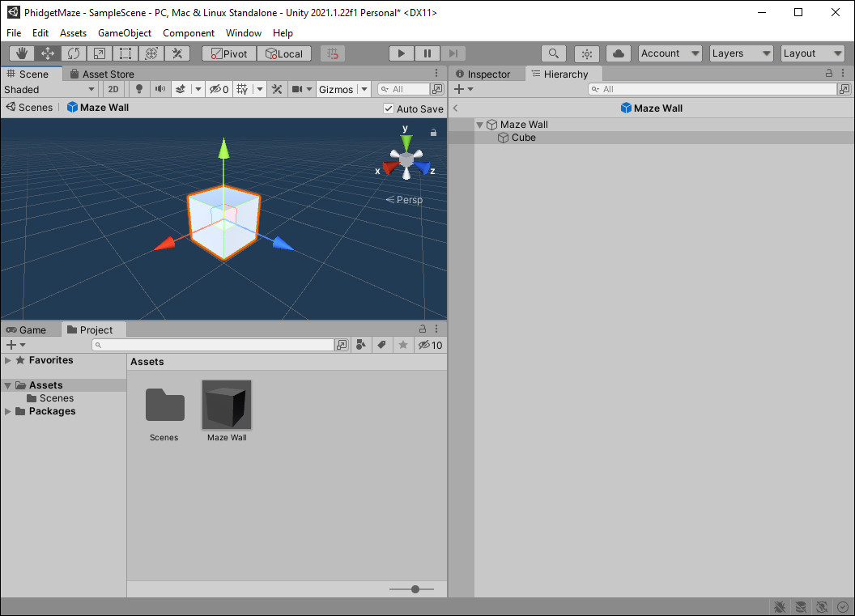Image resolution: width=855 pixels, height=616 pixels.
Task: Open scene effects dropdown arrow
Action: 198,89
